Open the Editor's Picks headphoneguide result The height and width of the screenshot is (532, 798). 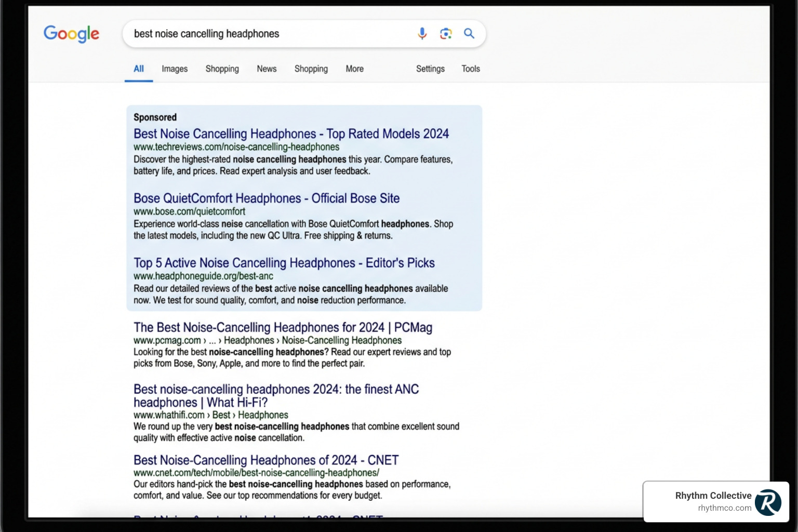(x=284, y=263)
